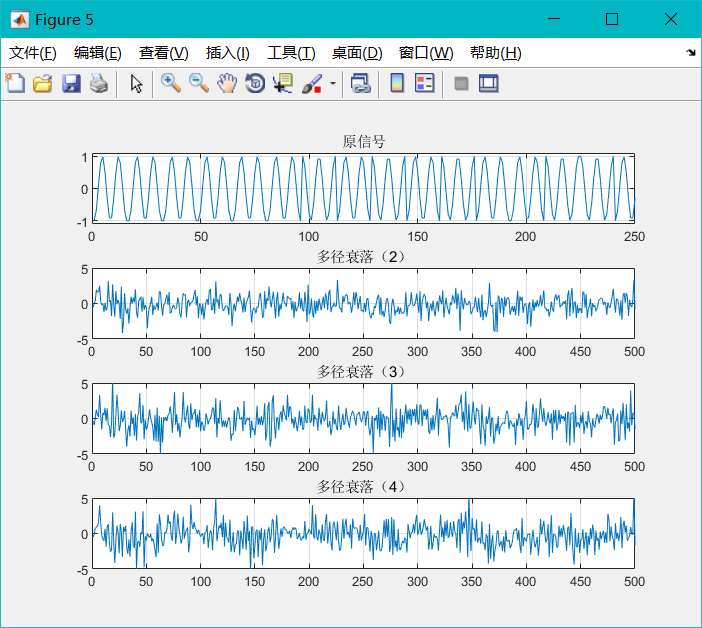
Task: Select the Zoom Out magnifier tool
Action: pos(199,84)
